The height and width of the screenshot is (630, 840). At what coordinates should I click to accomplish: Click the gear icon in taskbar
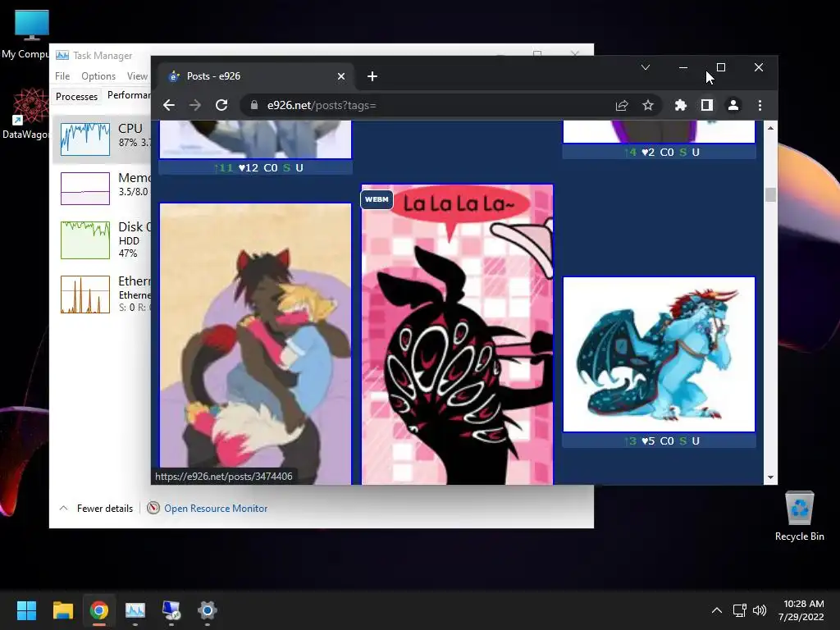point(208,610)
